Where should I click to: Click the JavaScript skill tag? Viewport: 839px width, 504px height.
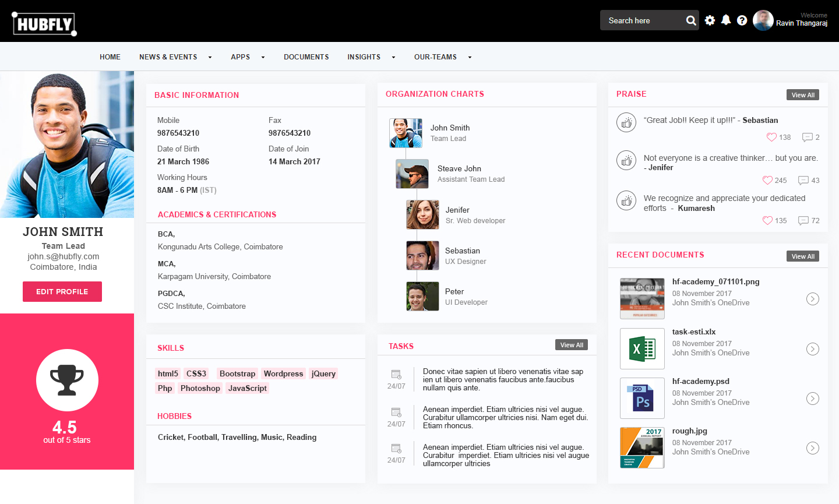click(248, 388)
